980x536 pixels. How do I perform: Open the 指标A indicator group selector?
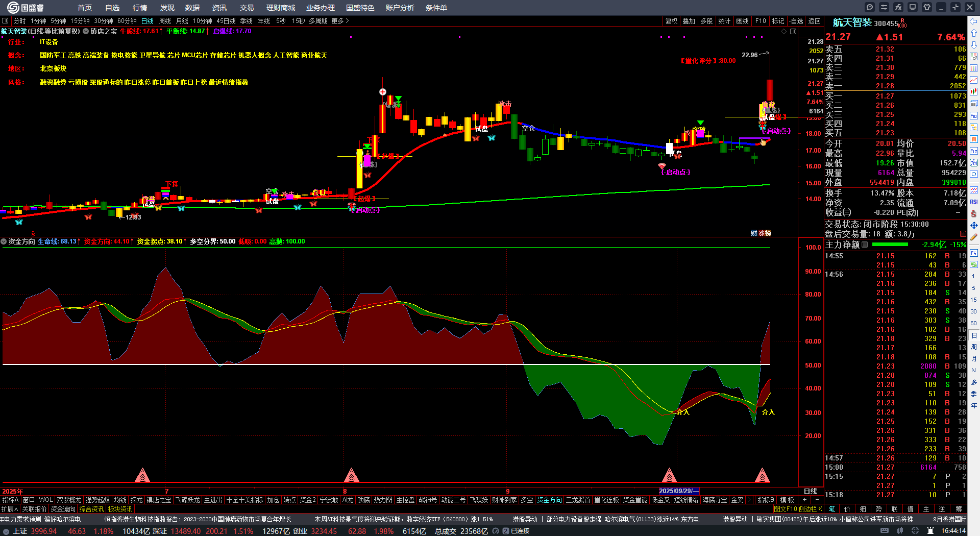click(x=10, y=500)
